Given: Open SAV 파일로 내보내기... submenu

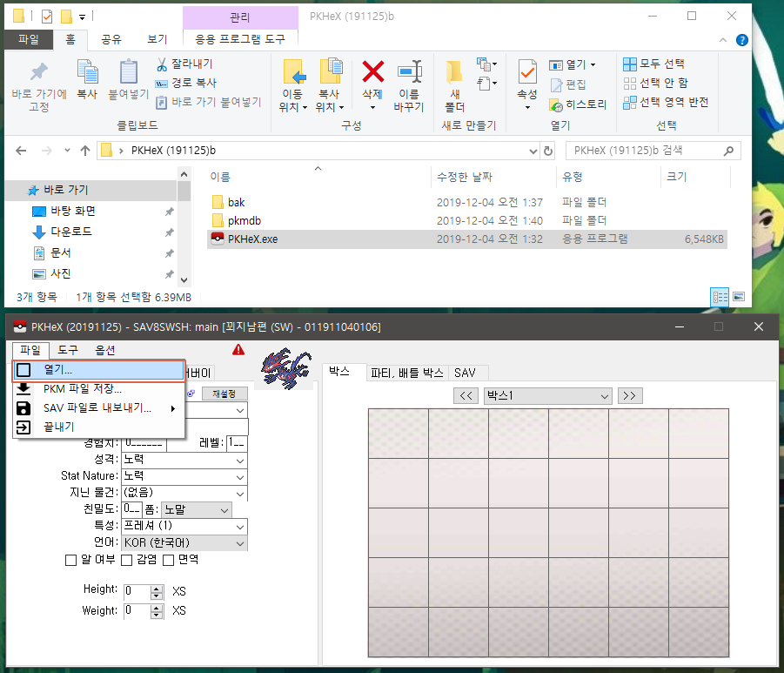Looking at the screenshot, I should click(98, 408).
